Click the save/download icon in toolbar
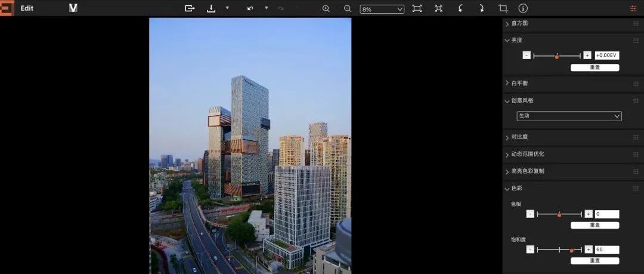 coord(211,8)
